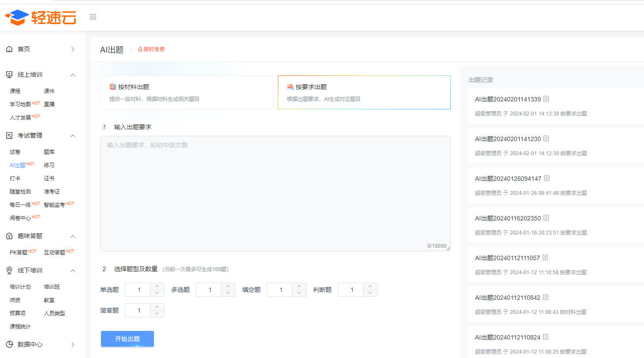Click the document icon beside AI出题20240112110842
644x358 pixels.
546,297
